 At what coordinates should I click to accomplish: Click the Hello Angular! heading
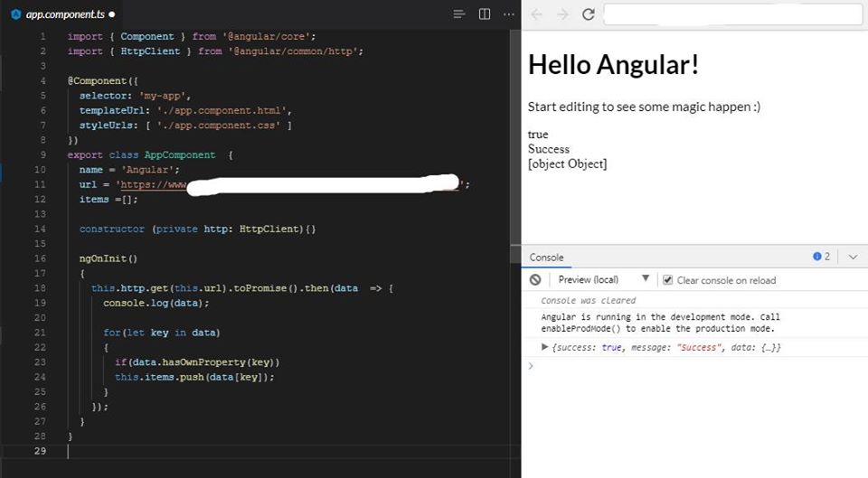point(613,65)
